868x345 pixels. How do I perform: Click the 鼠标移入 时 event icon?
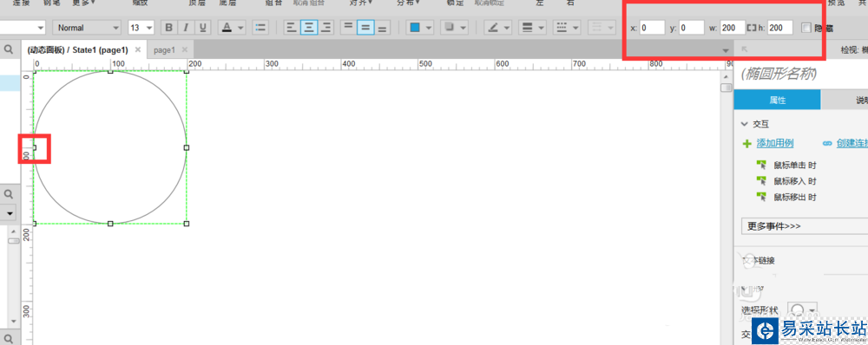pyautogui.click(x=762, y=181)
